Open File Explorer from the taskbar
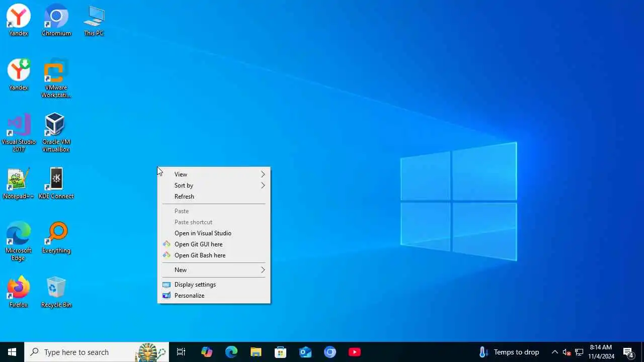Viewport: 644px width, 362px height. click(256, 352)
